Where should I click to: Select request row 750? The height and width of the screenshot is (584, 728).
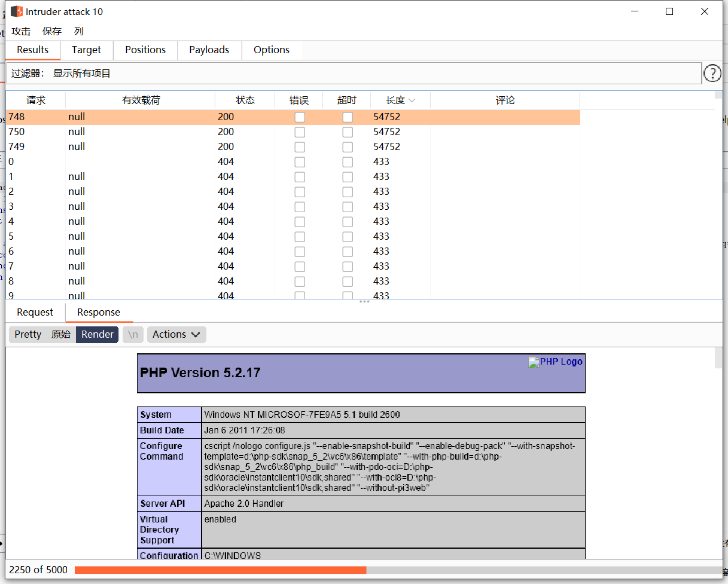click(x=293, y=132)
